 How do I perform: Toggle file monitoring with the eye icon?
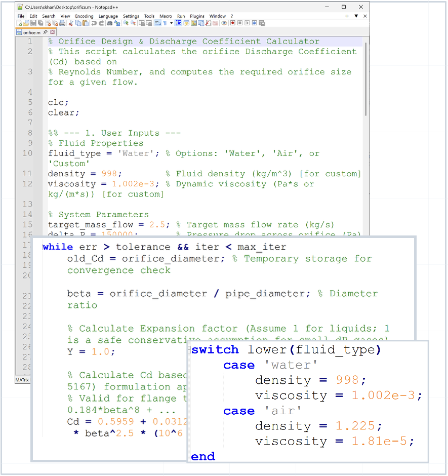[x=224, y=23]
